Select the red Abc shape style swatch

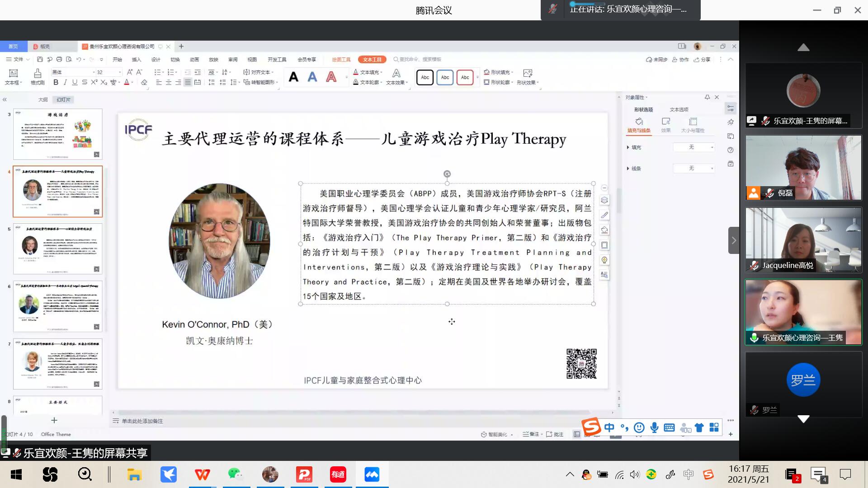pyautogui.click(x=465, y=77)
